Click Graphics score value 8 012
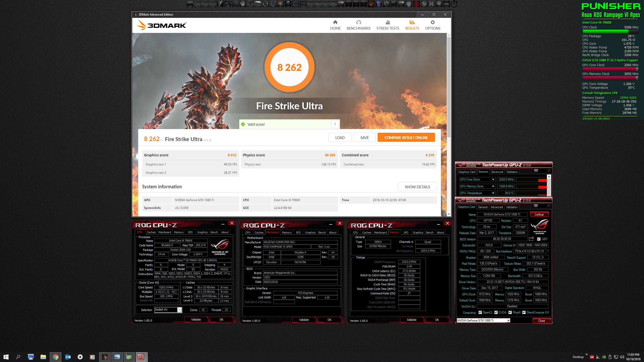Viewport: 644px width, 362px height. pyautogui.click(x=232, y=155)
